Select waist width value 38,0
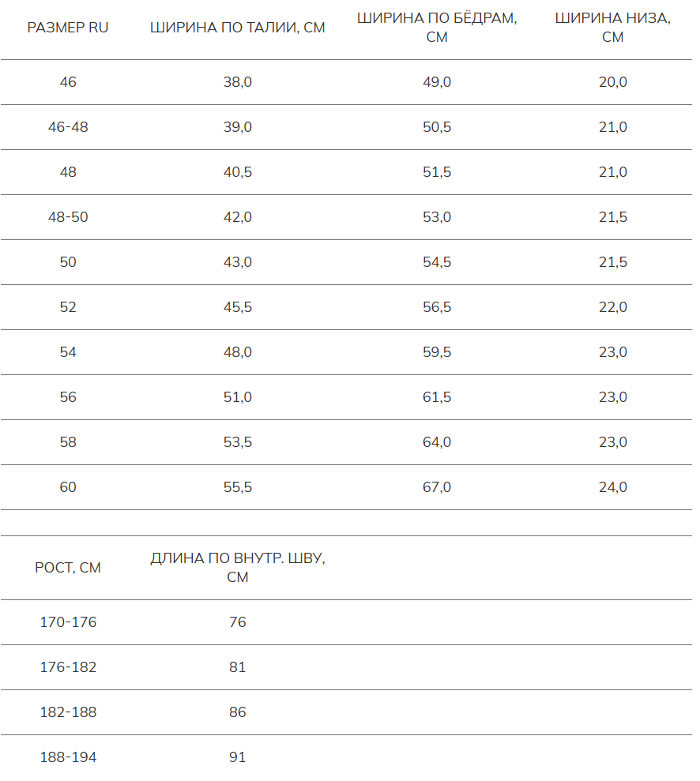The width and height of the screenshot is (700, 781). [238, 82]
